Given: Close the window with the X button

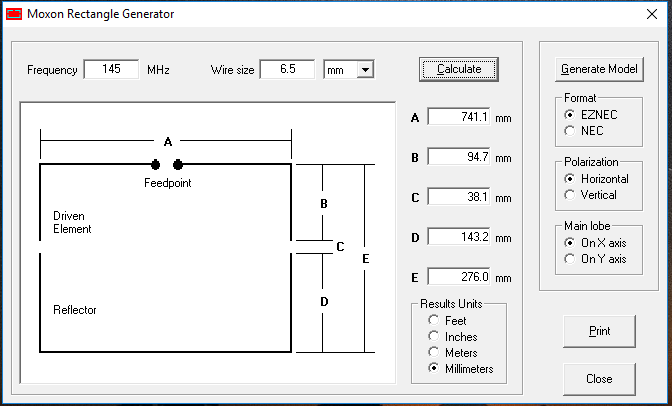Looking at the screenshot, I should [x=647, y=14].
